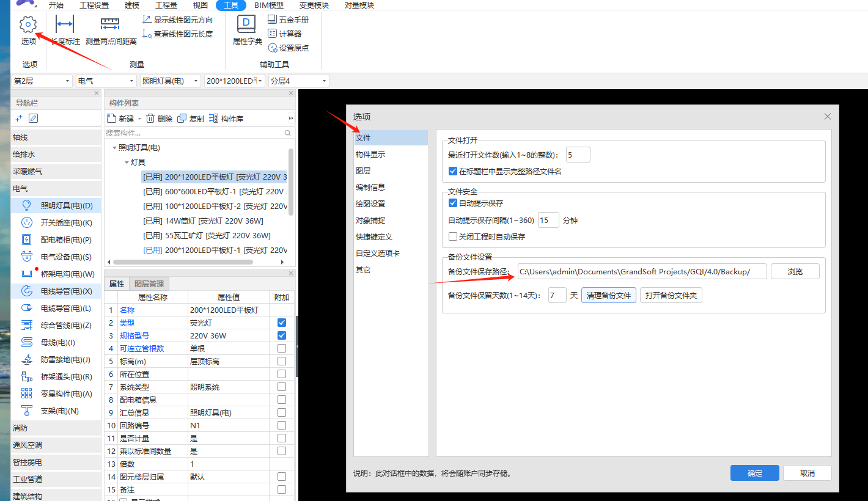Open the 分层4 layer dropdown
The width and height of the screenshot is (868, 501).
coord(299,81)
